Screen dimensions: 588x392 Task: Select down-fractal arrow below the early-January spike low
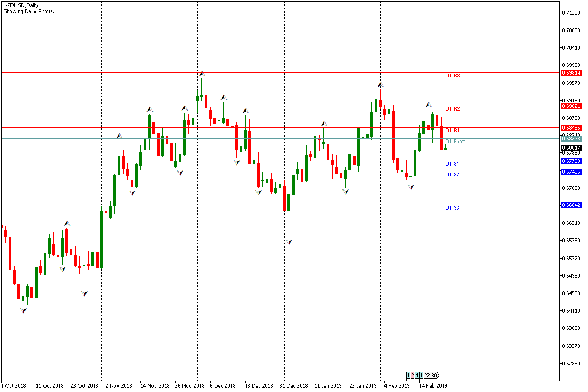pos(289,242)
